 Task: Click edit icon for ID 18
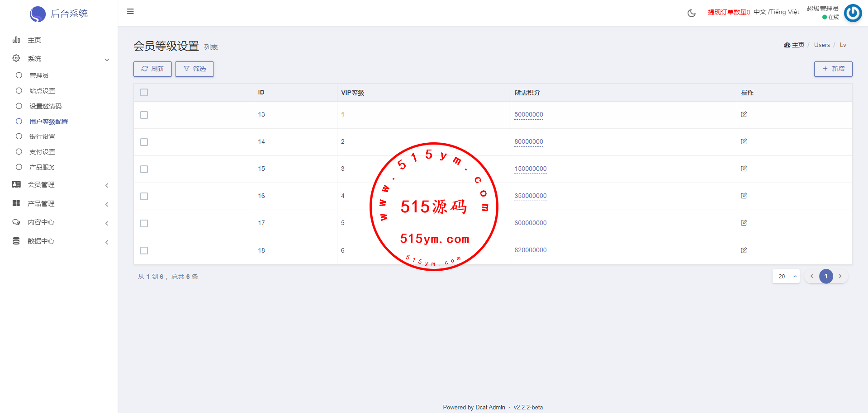point(744,250)
